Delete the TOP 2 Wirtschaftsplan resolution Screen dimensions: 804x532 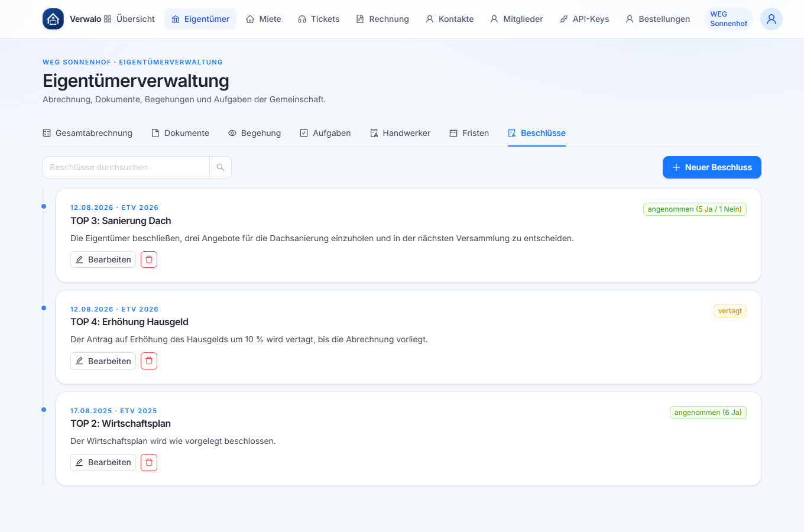point(149,462)
